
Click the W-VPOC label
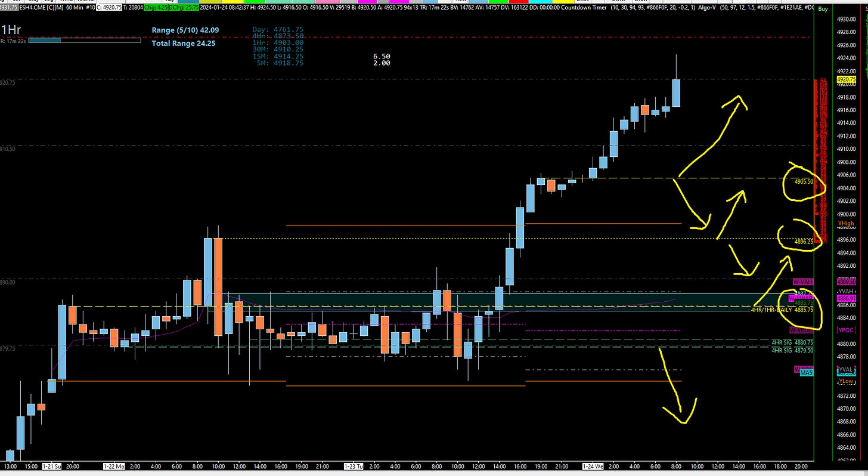pos(801,330)
